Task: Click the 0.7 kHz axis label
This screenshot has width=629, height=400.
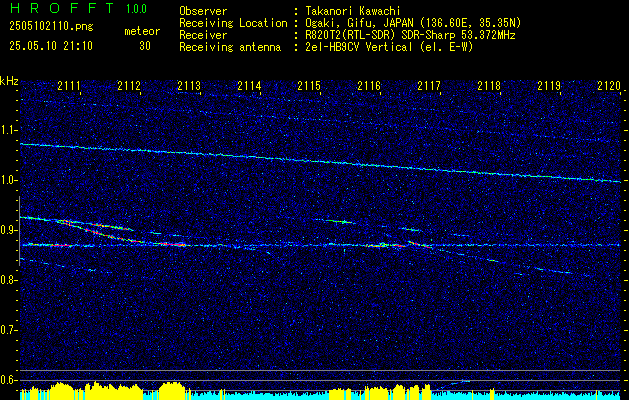Action: tap(8, 330)
